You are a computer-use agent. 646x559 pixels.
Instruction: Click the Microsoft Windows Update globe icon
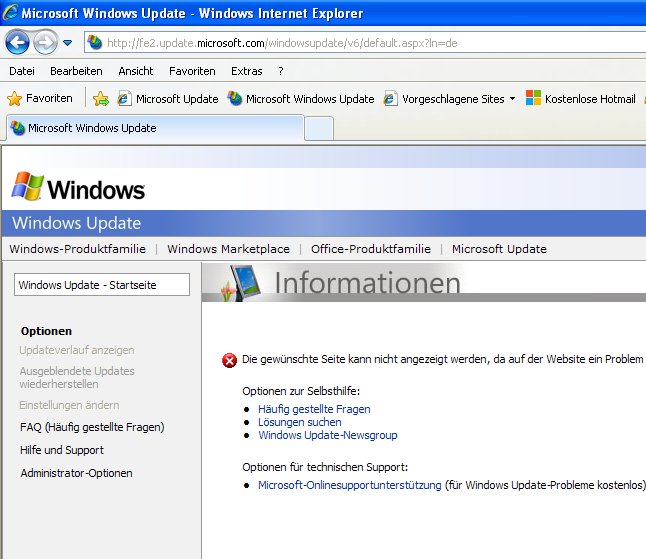(235, 98)
